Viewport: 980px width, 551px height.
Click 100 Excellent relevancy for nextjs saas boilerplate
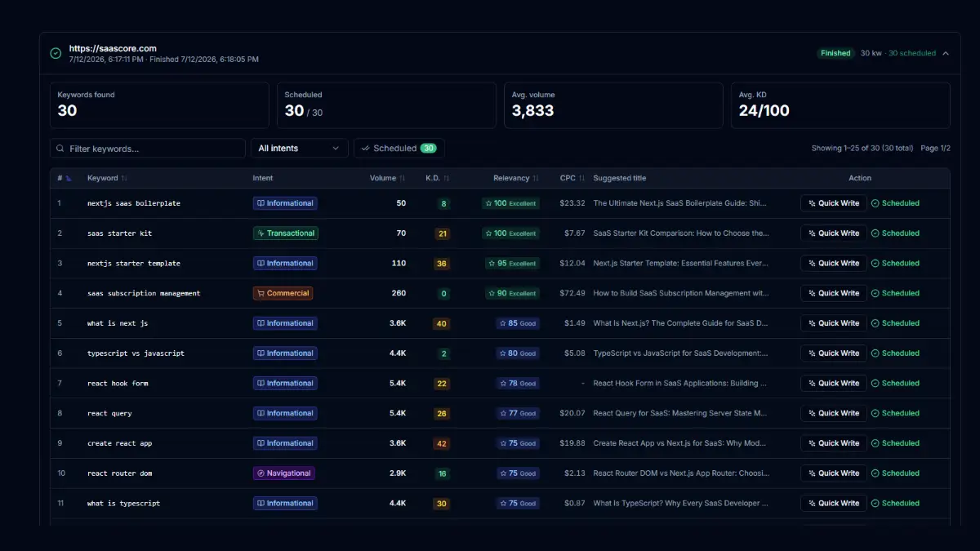[510, 203]
